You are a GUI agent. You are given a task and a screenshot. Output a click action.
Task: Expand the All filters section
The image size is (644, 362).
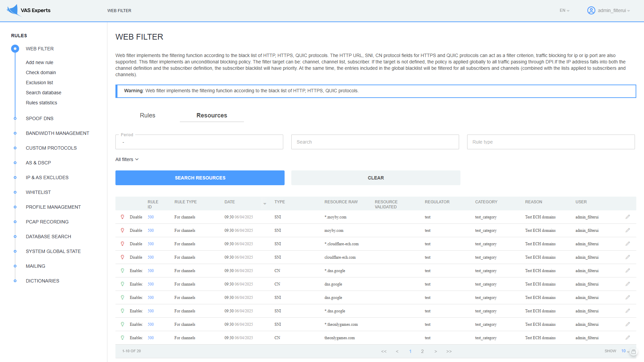coord(127,159)
